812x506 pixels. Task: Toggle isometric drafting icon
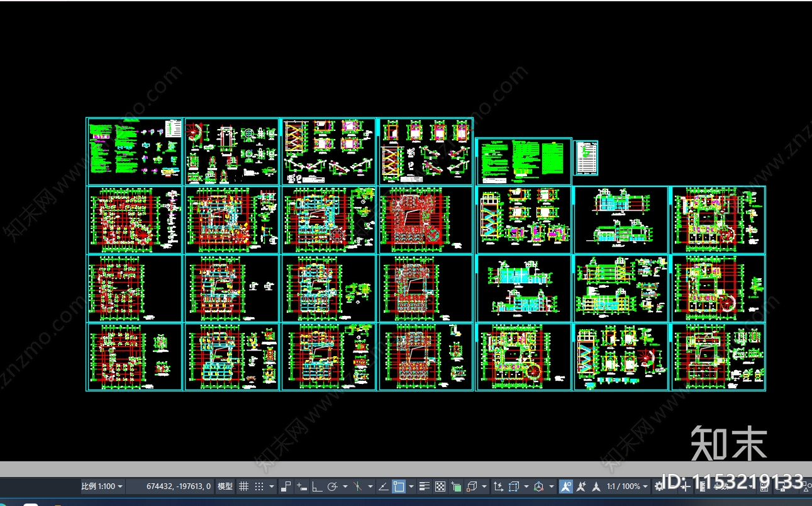click(x=357, y=486)
